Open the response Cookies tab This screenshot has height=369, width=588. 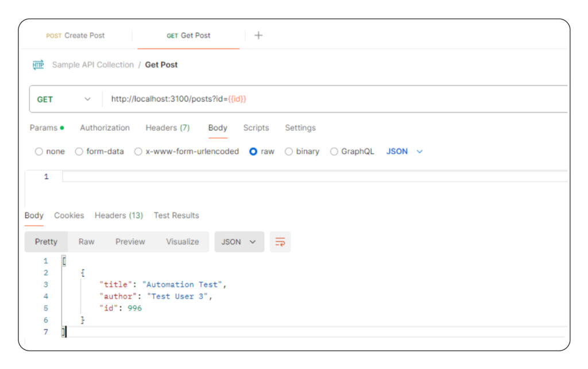tap(69, 216)
